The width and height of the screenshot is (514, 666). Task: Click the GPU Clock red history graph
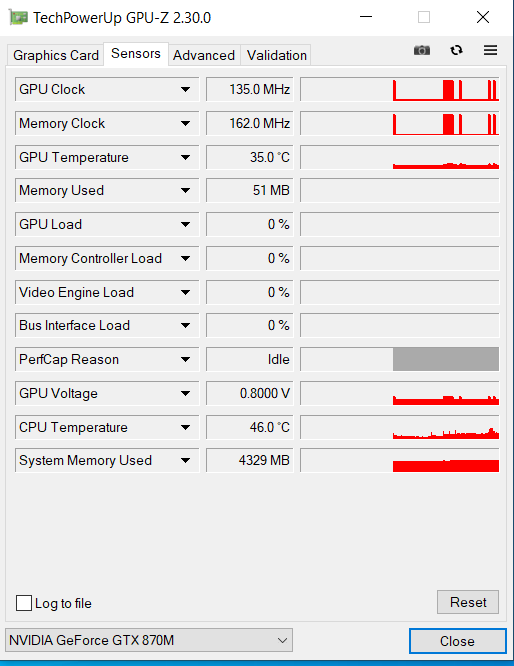[x=399, y=90]
